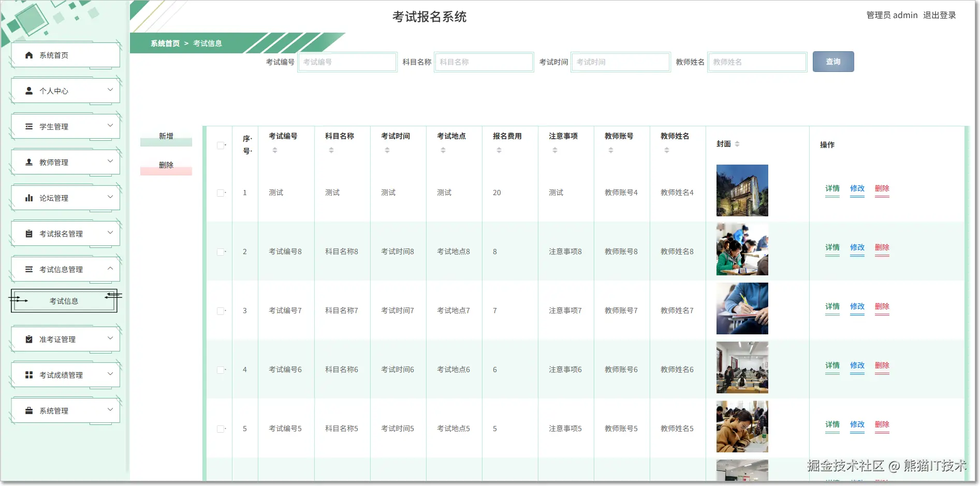Click the 管理员 admin account label

pos(892,16)
